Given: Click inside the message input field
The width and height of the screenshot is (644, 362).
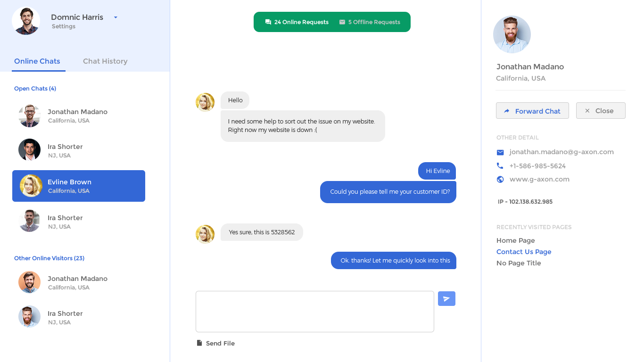Looking at the screenshot, I should [314, 311].
